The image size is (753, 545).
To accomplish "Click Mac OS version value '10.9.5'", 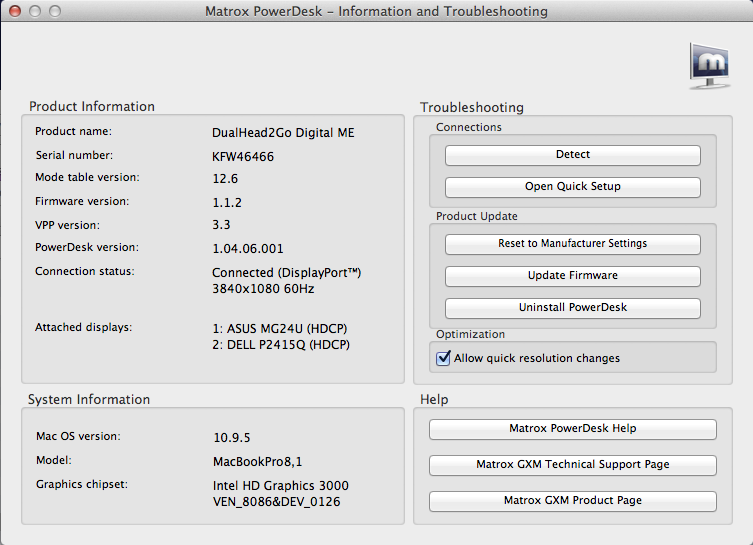I will 232,438.
